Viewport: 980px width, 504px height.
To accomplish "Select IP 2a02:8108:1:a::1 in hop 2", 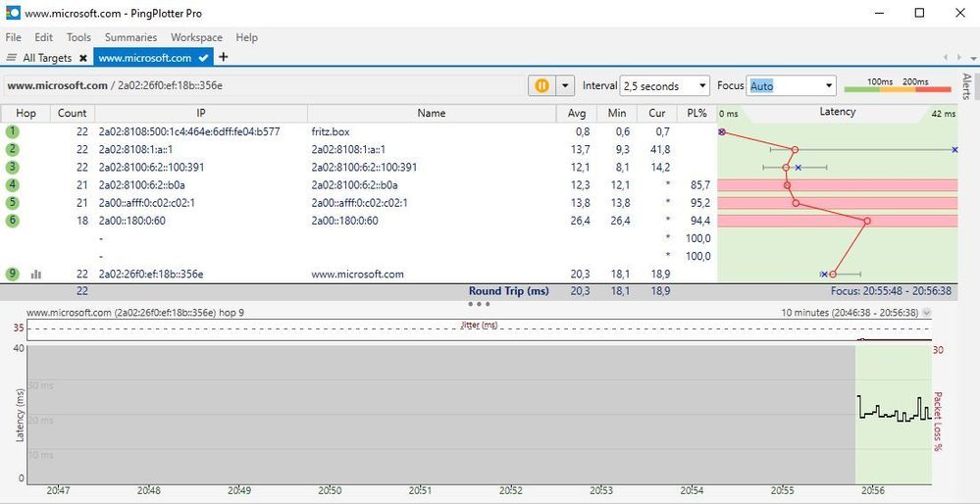I will point(135,149).
